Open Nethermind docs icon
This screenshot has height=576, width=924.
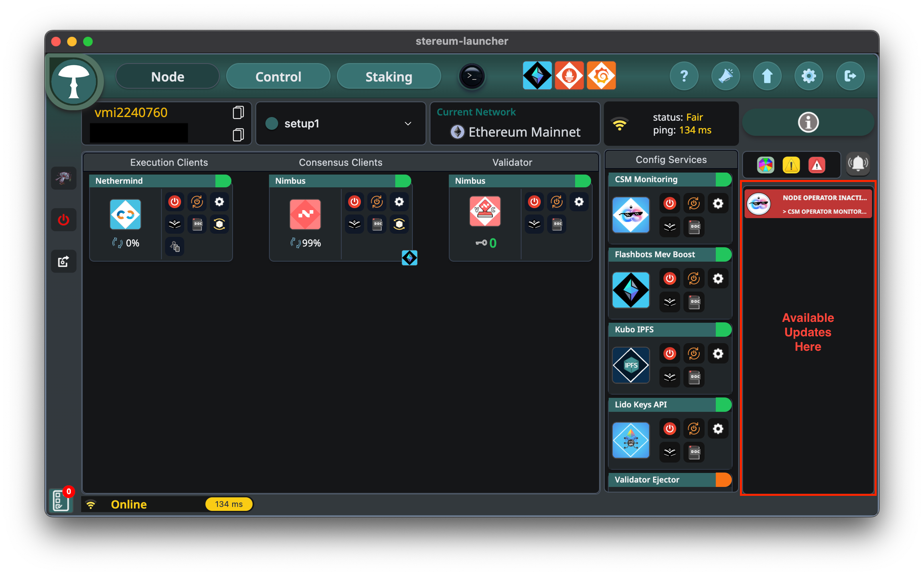tap(197, 224)
